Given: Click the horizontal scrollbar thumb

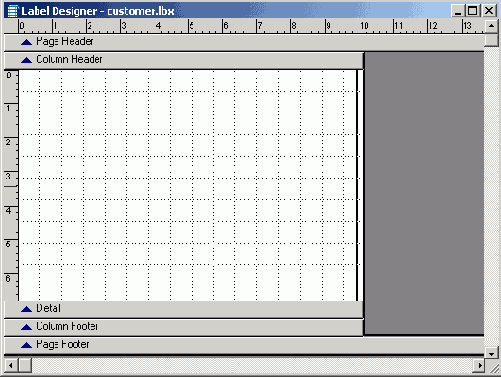Looking at the screenshot, I should point(25,365).
